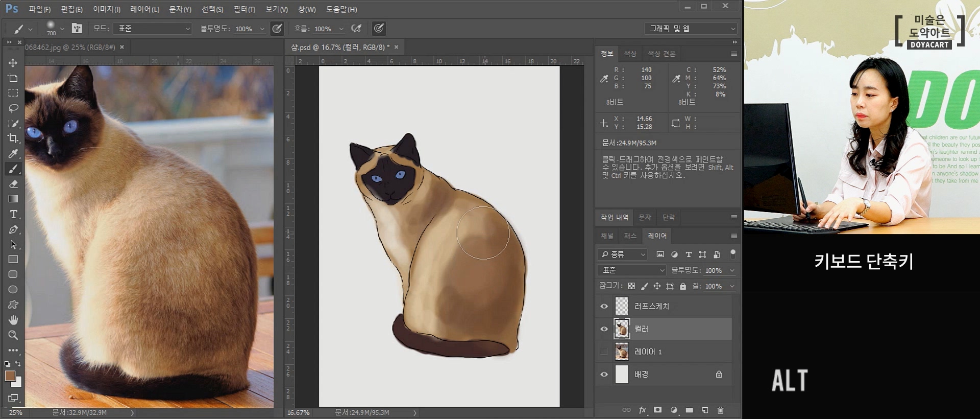Add adjustment layer from panel bottom
Viewport: 980px width, 419px height.
point(674,410)
